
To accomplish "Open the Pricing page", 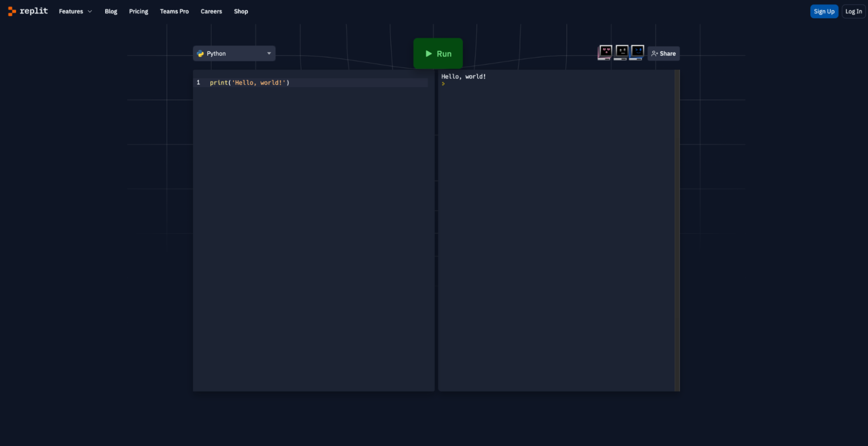I will tap(138, 12).
